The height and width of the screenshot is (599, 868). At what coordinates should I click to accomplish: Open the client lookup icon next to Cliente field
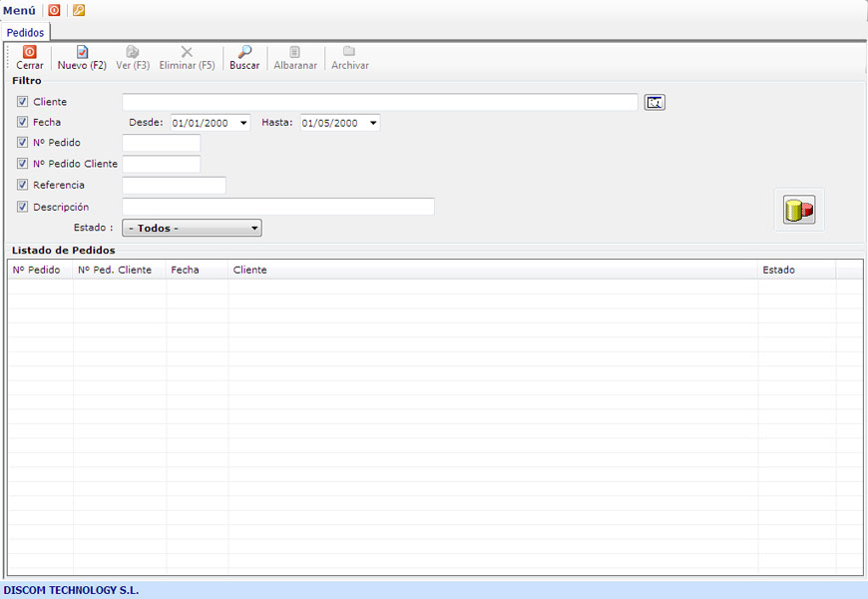(x=653, y=102)
